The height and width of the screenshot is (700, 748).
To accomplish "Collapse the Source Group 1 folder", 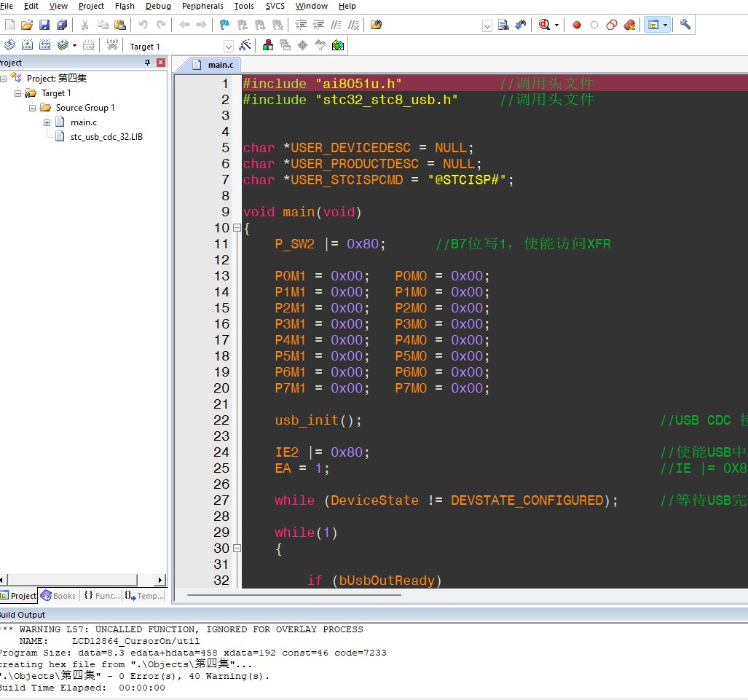I will pyautogui.click(x=33, y=108).
